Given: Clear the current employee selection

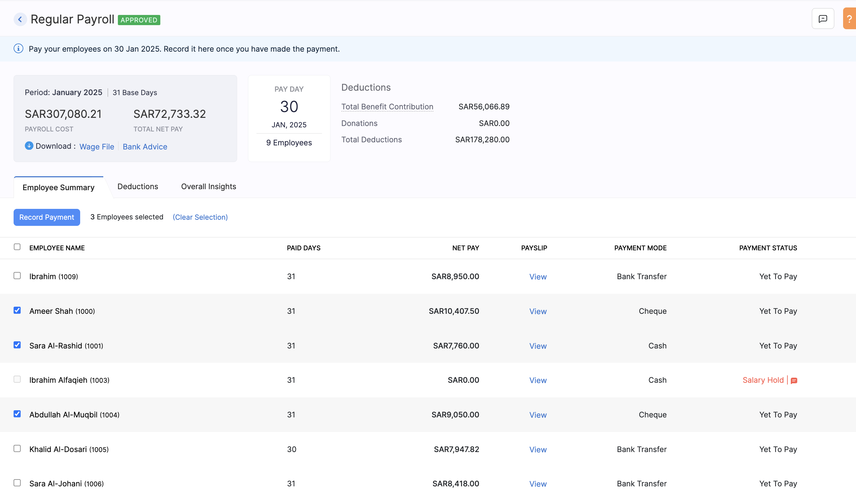Looking at the screenshot, I should [200, 217].
